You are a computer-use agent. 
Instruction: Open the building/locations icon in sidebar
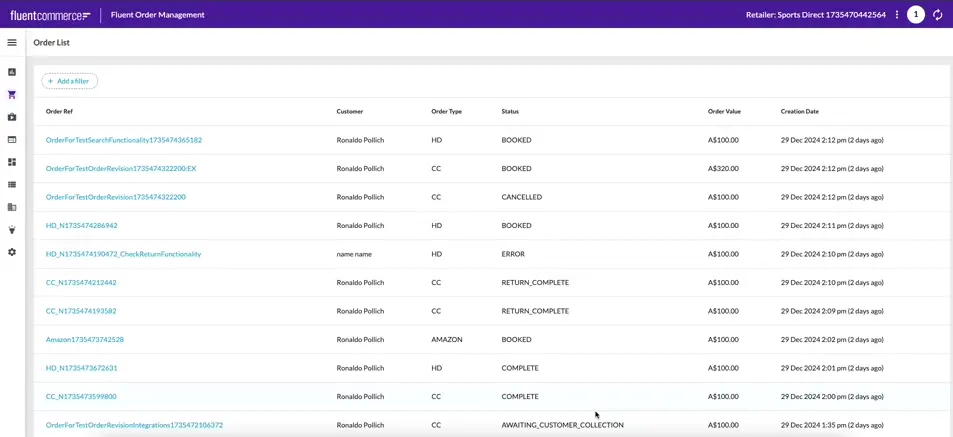coord(12,207)
